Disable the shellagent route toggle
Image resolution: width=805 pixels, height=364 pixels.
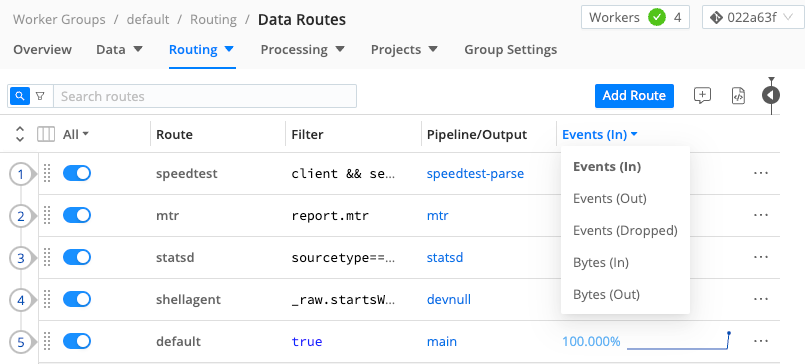[x=77, y=299]
